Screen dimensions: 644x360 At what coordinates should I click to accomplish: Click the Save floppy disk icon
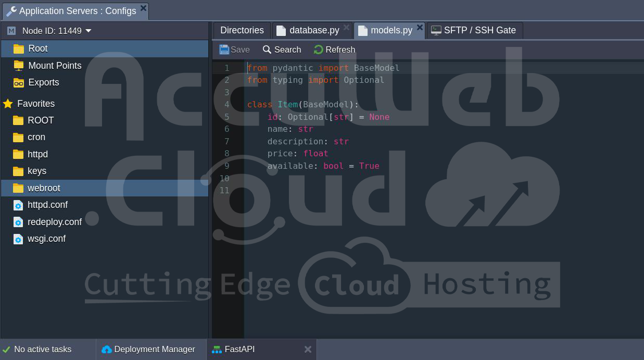224,49
